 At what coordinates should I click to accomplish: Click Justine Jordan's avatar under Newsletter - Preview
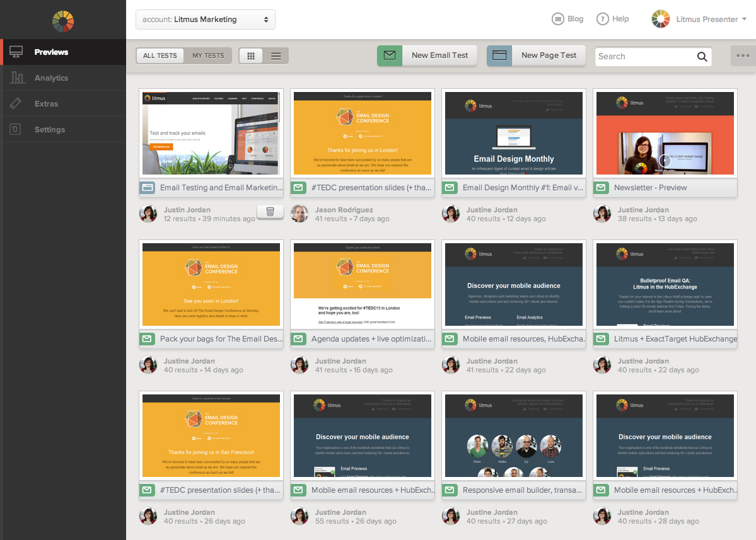[602, 214]
